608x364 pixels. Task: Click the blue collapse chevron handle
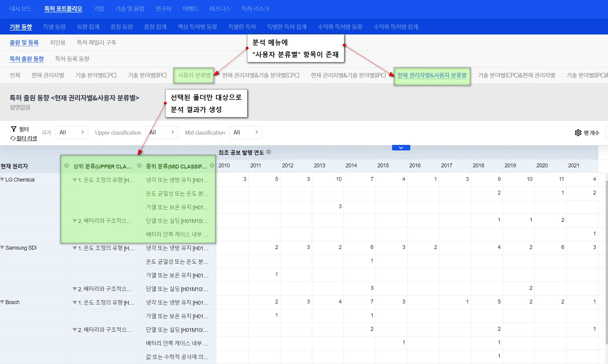point(401,148)
